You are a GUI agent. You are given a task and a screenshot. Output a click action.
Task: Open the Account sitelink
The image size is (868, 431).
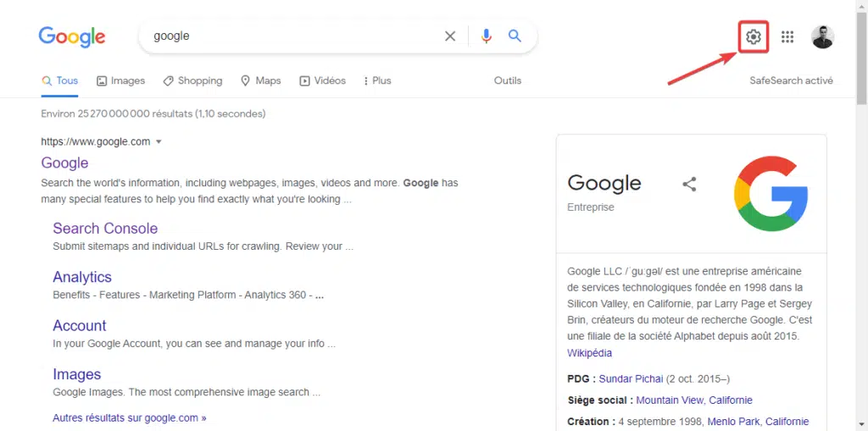point(79,326)
